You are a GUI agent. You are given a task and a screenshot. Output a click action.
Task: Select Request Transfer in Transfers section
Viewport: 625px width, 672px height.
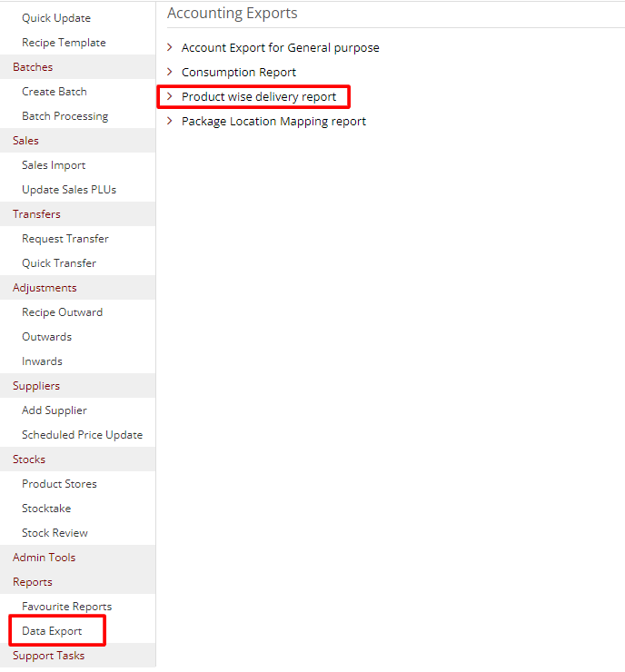(x=65, y=238)
